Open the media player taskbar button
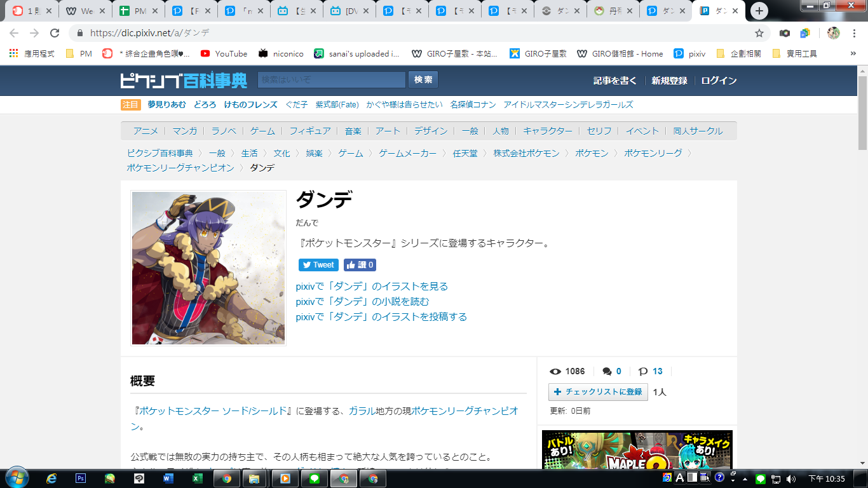Image resolution: width=868 pixels, height=488 pixels. pos(285,478)
